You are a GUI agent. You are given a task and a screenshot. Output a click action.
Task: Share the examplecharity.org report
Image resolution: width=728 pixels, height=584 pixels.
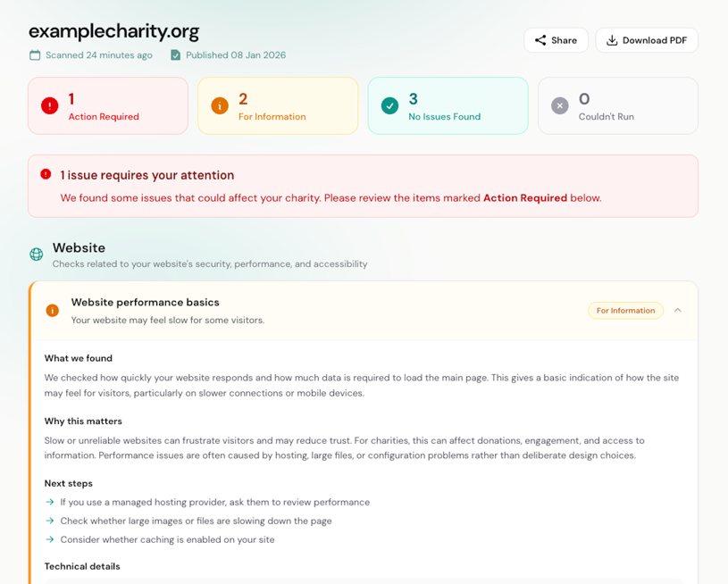556,40
